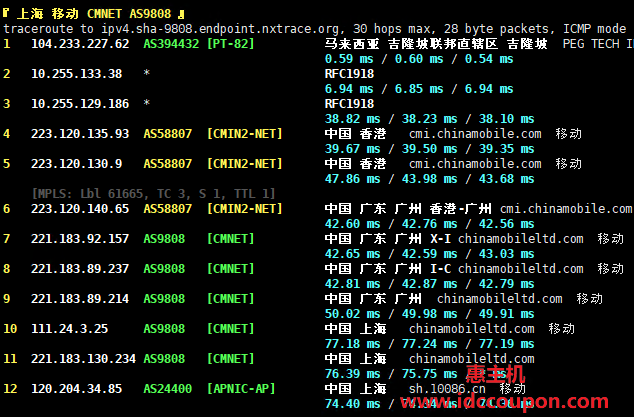Select the header text '上海 移动 CMNET AS9808'

pos(94,14)
